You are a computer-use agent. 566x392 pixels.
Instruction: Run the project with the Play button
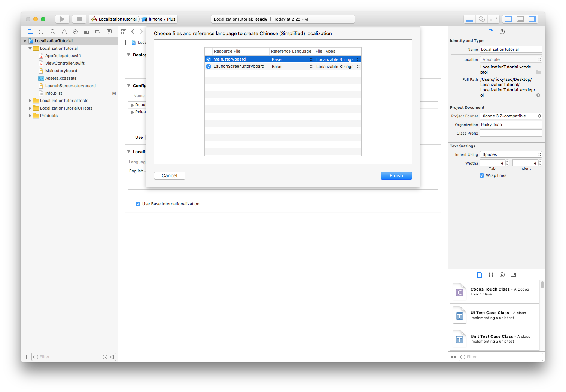coord(62,19)
